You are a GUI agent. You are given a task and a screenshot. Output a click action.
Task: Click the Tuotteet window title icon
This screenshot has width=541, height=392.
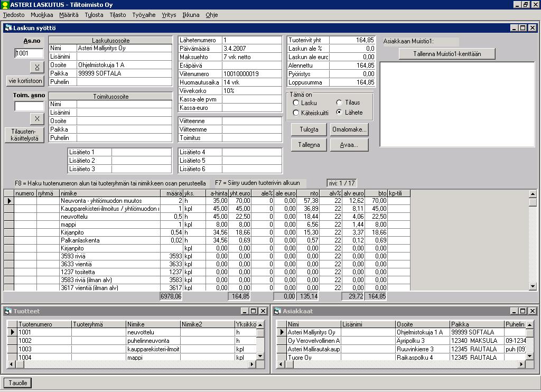tap(8, 311)
